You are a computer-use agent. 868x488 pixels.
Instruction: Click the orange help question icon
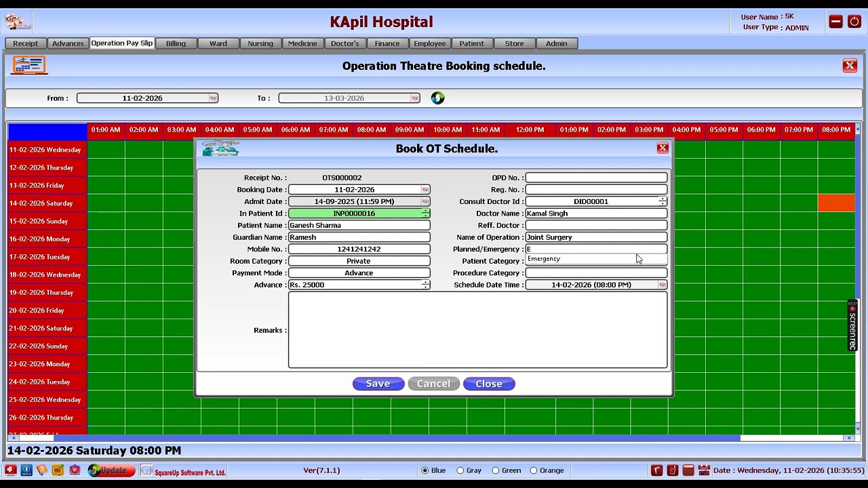point(42,470)
